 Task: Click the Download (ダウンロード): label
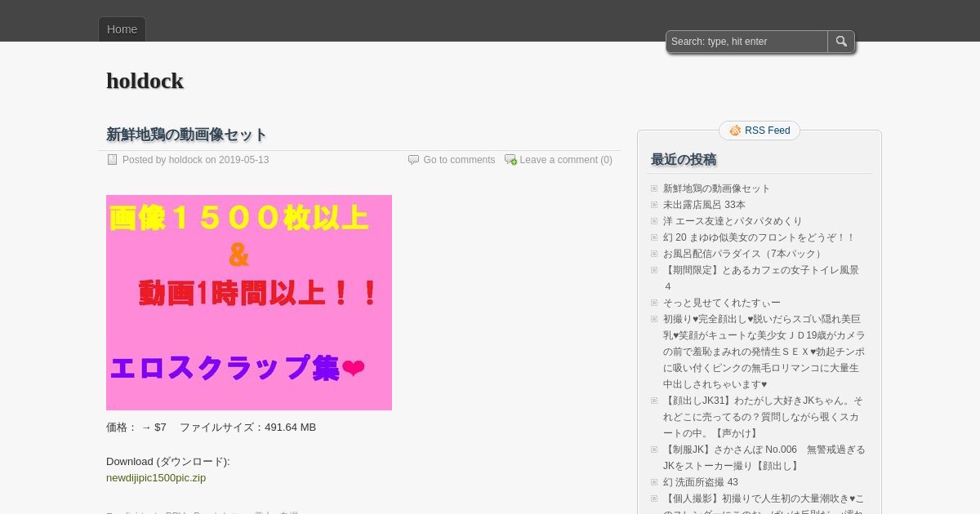pos(168,462)
